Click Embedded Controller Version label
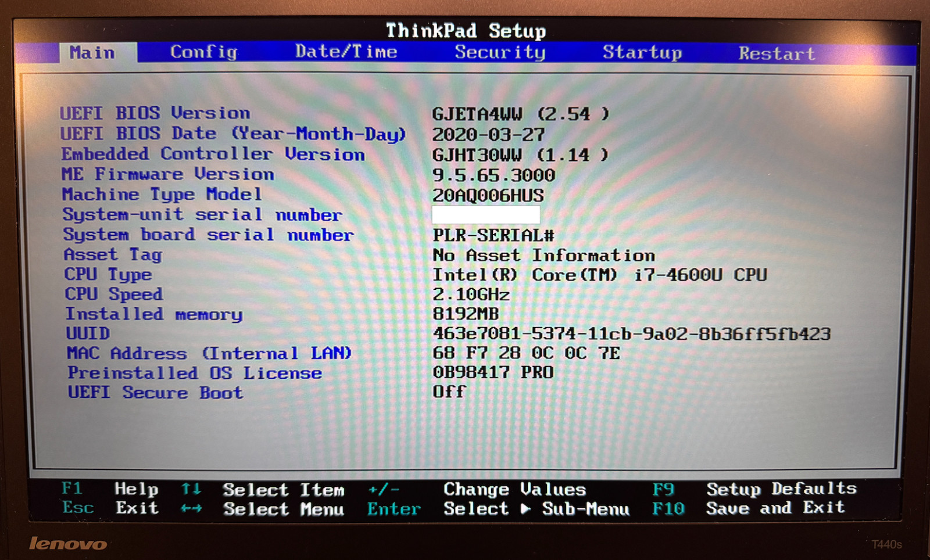 [x=213, y=154]
